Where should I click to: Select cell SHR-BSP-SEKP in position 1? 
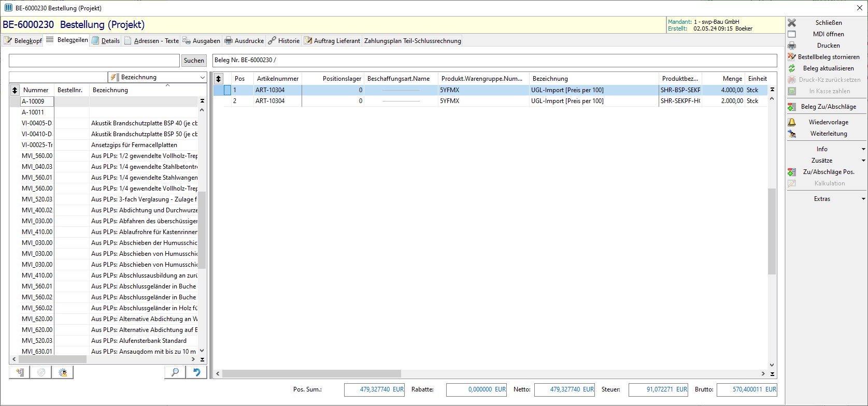pyautogui.click(x=680, y=90)
